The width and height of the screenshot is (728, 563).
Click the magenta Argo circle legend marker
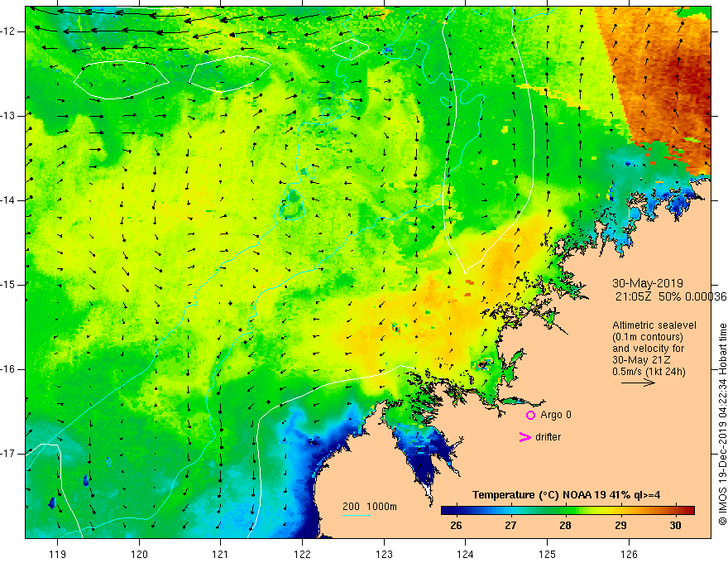(530, 416)
